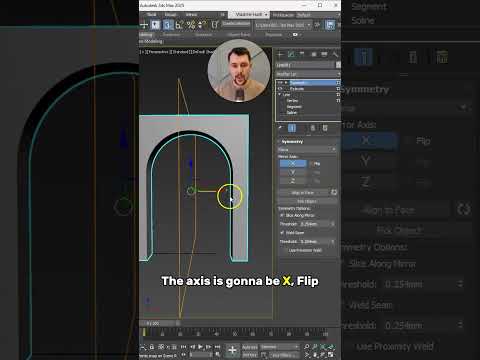This screenshot has width=480, height=360.
Task: Select Segment sub-object level in stack
Action: 294,107
